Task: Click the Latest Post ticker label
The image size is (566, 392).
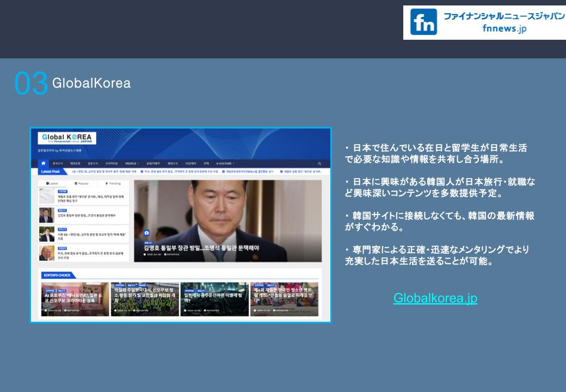Action: click(x=51, y=171)
